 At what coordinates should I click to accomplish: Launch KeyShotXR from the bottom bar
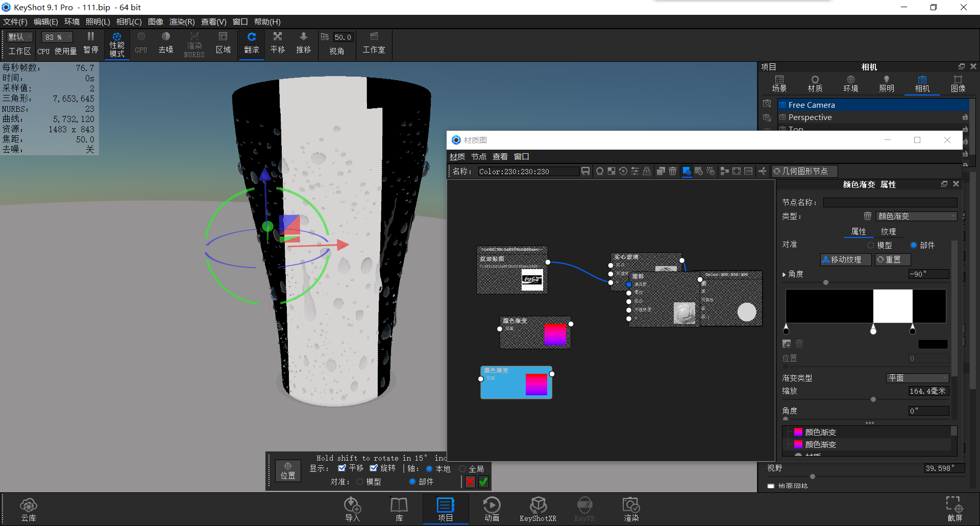(x=538, y=508)
